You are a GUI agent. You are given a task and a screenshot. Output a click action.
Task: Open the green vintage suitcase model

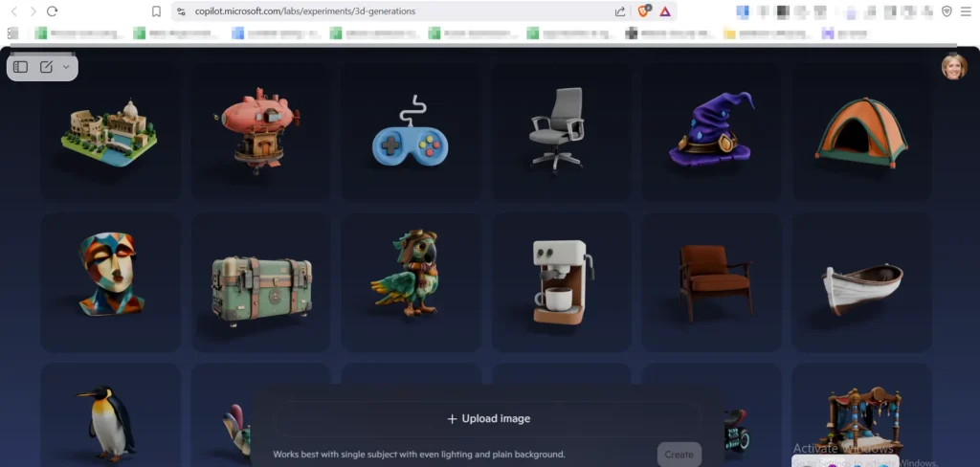point(260,282)
